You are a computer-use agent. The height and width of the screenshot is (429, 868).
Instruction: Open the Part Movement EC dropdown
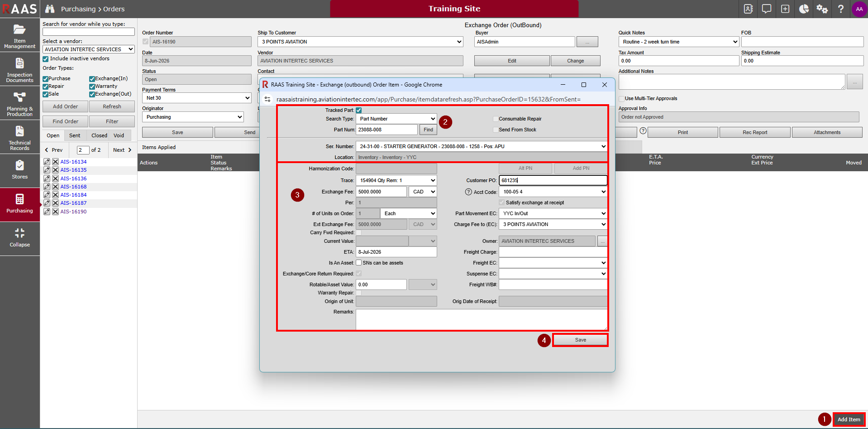point(553,213)
